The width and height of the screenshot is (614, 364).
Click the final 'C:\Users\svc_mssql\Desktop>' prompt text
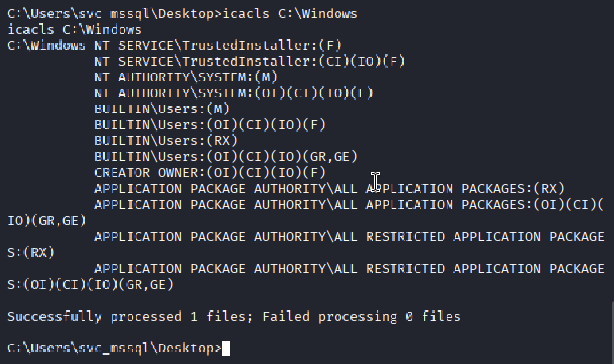[114, 349]
